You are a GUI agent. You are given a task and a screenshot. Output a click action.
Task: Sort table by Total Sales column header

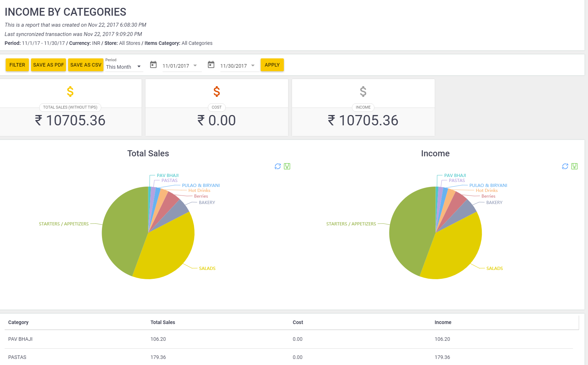tap(163, 322)
